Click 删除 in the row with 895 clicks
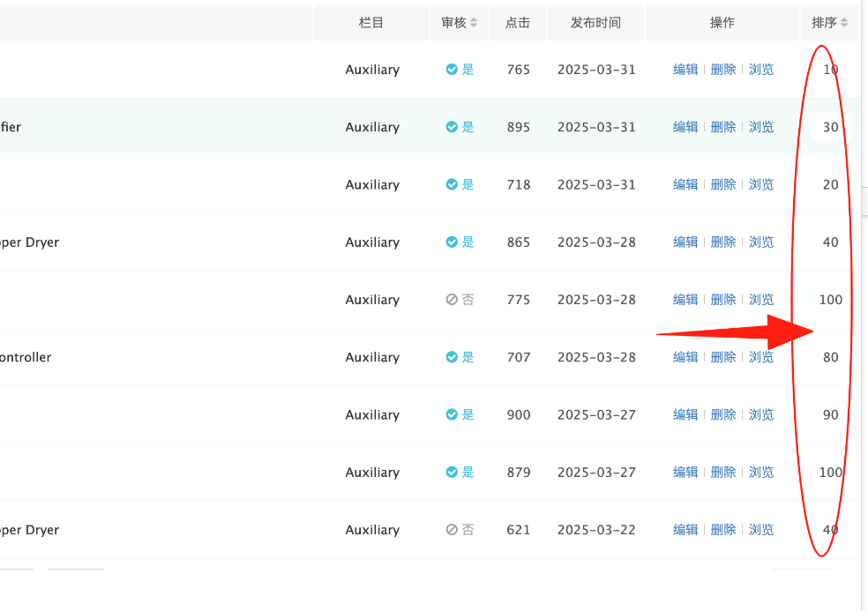The height and width of the screenshot is (611, 868). (x=723, y=127)
